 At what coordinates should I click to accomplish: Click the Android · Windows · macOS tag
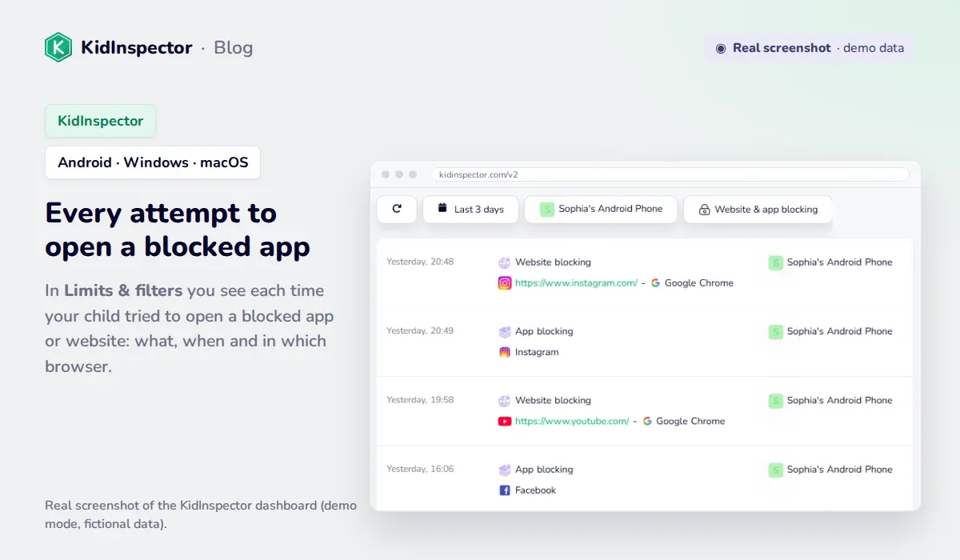pyautogui.click(x=153, y=162)
